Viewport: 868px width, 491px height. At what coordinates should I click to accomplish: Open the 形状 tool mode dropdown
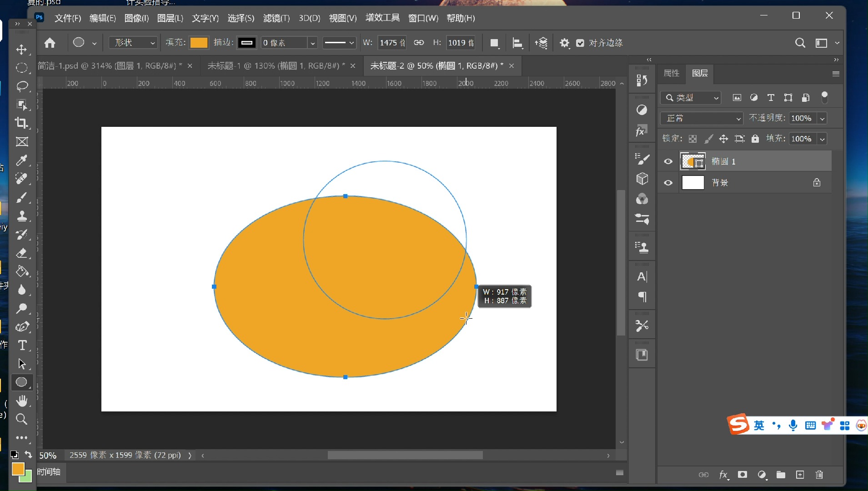click(133, 43)
